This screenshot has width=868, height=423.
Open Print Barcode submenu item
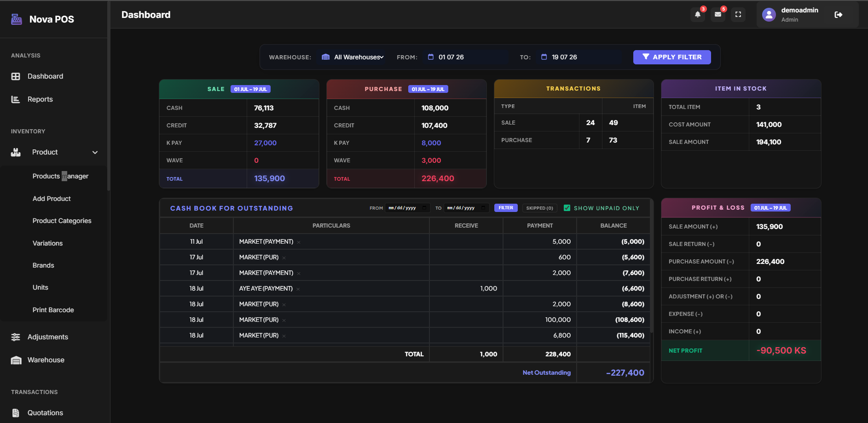(x=53, y=310)
